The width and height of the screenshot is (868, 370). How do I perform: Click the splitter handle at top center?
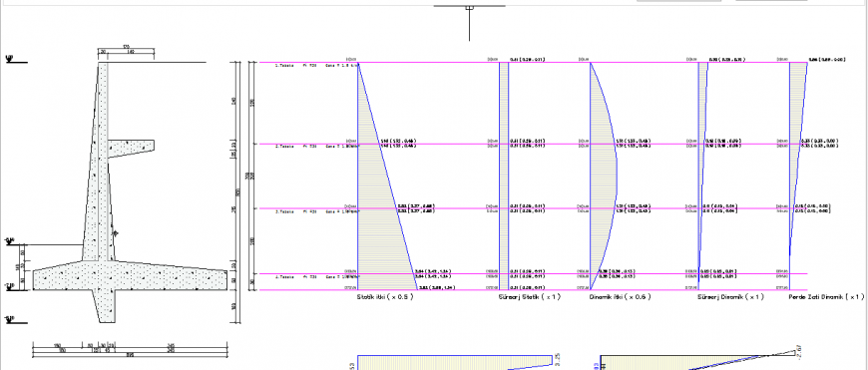click(470, 7)
